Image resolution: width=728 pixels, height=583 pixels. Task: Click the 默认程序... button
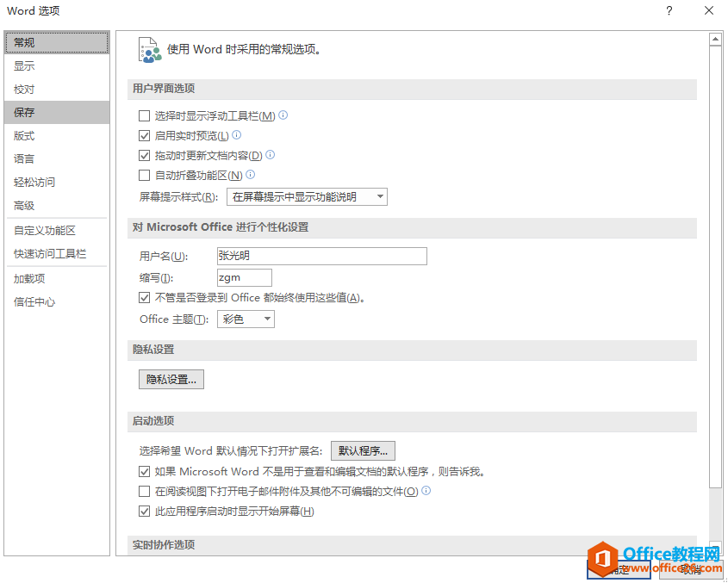click(363, 450)
